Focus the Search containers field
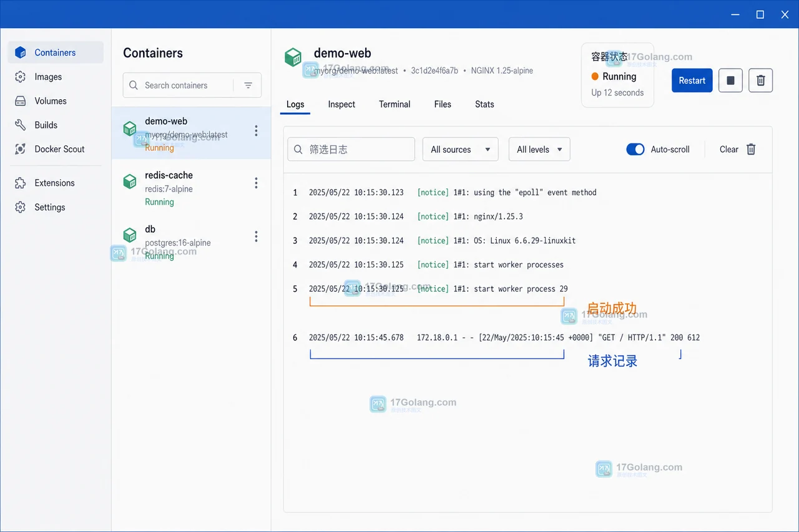 tap(192, 85)
